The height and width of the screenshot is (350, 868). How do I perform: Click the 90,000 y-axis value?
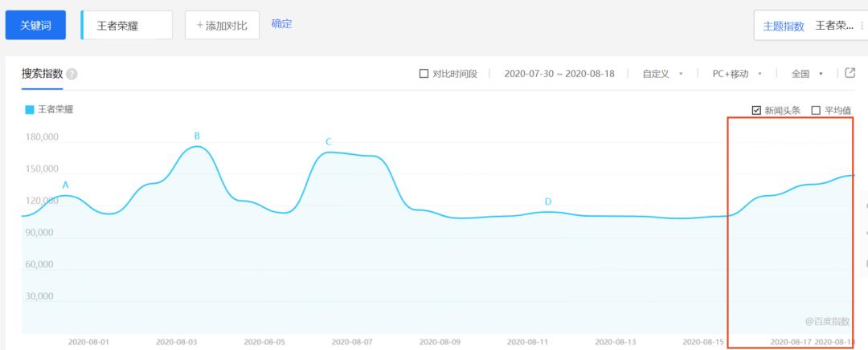(39, 233)
